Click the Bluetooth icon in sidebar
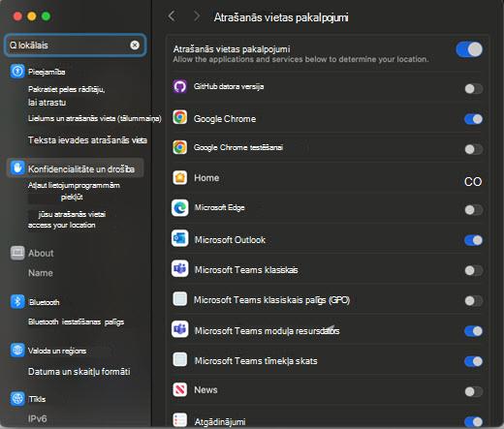Viewport: 504px width, 429px height. (x=17, y=302)
